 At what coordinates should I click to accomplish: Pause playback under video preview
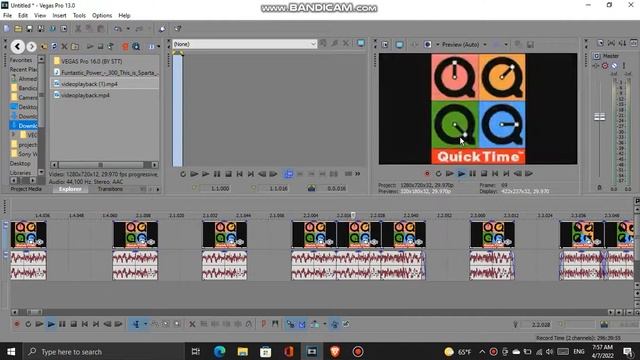click(473, 173)
